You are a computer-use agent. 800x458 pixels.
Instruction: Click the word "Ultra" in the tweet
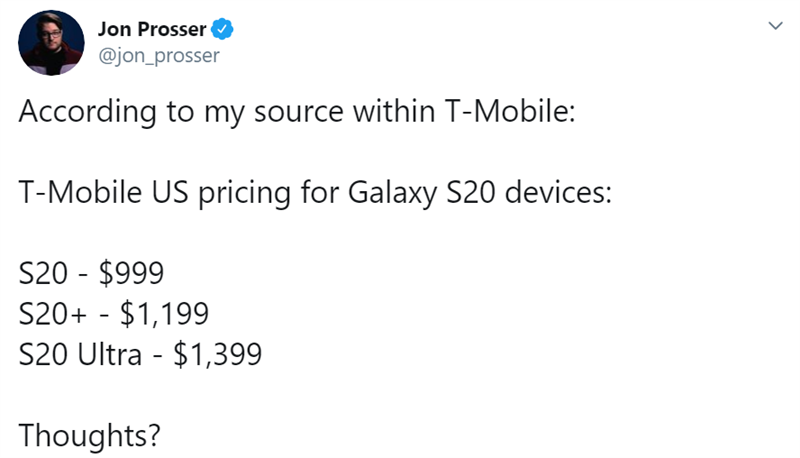click(x=109, y=354)
